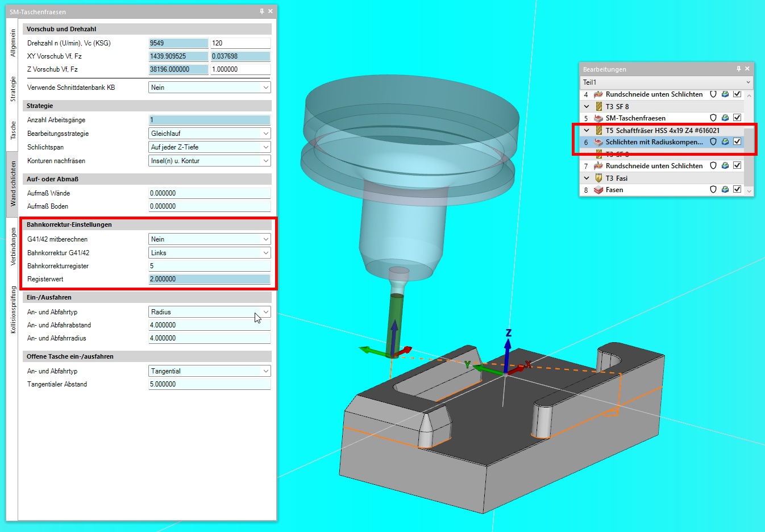The width and height of the screenshot is (765, 532).
Task: Open the Teil1 part selector dropdown
Action: click(748, 82)
